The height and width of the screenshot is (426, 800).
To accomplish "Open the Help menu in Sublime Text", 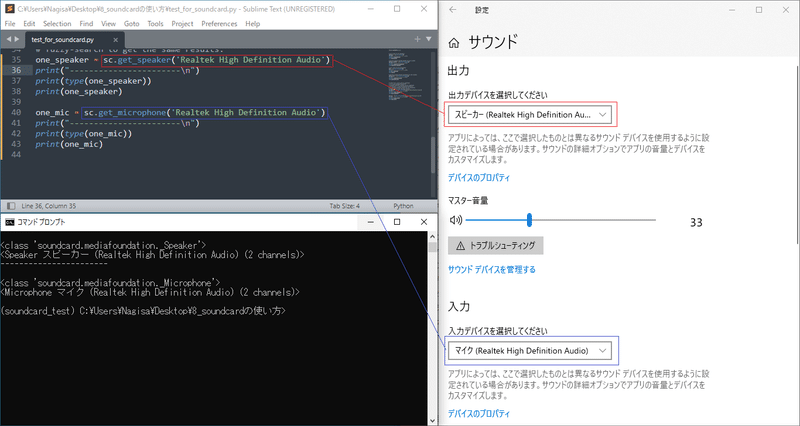I will [x=253, y=23].
